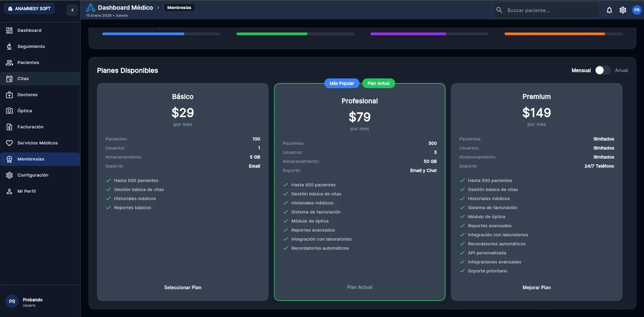Open Configuración menu item
This screenshot has height=317, width=644.
40,175
